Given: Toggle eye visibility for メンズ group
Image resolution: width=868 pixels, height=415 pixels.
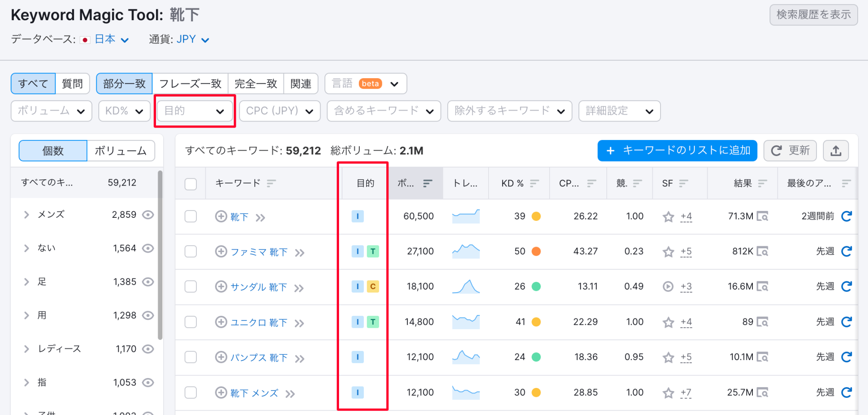Looking at the screenshot, I should (148, 215).
